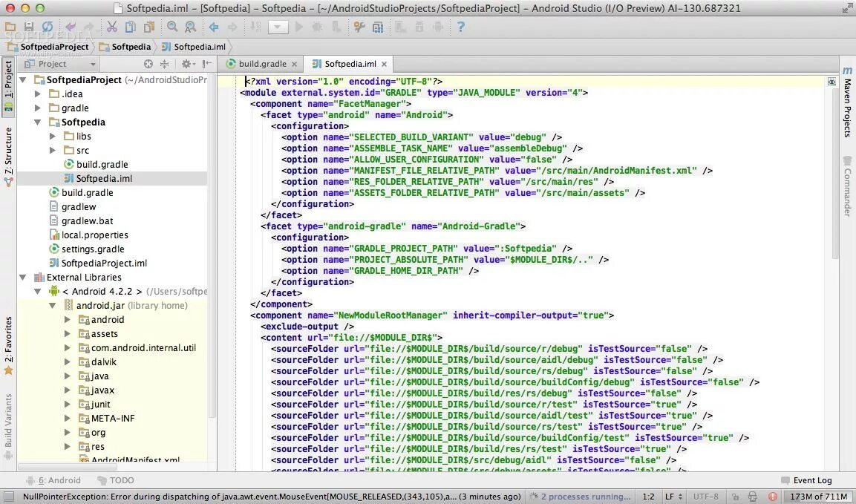This screenshot has height=504, width=856.
Task: Close the build.gradle tab
Action: click(294, 65)
